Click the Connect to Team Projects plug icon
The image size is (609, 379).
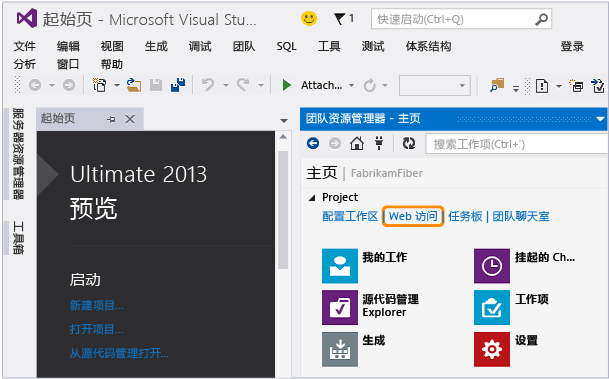click(x=379, y=144)
